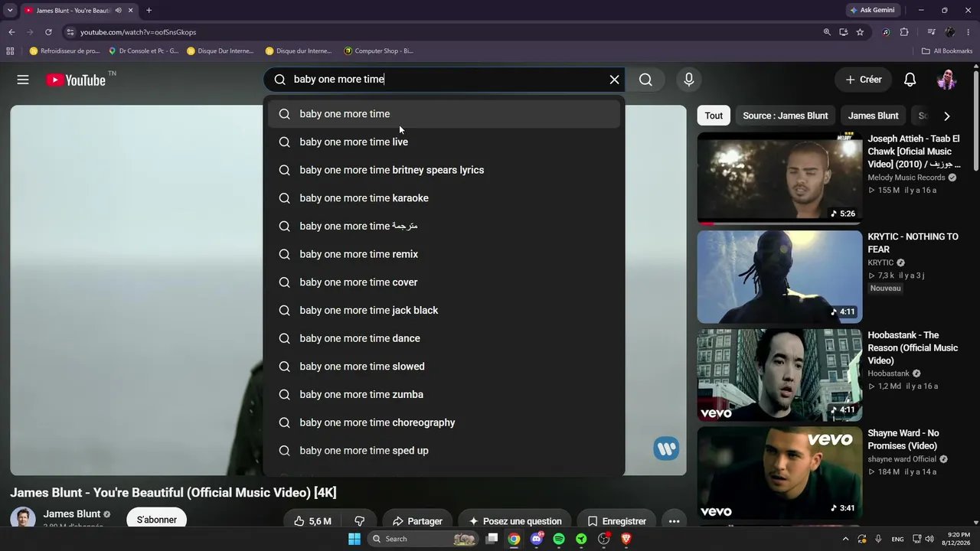
Task: Open "Shayne Ward - No Promises" title link
Action: 904,439
